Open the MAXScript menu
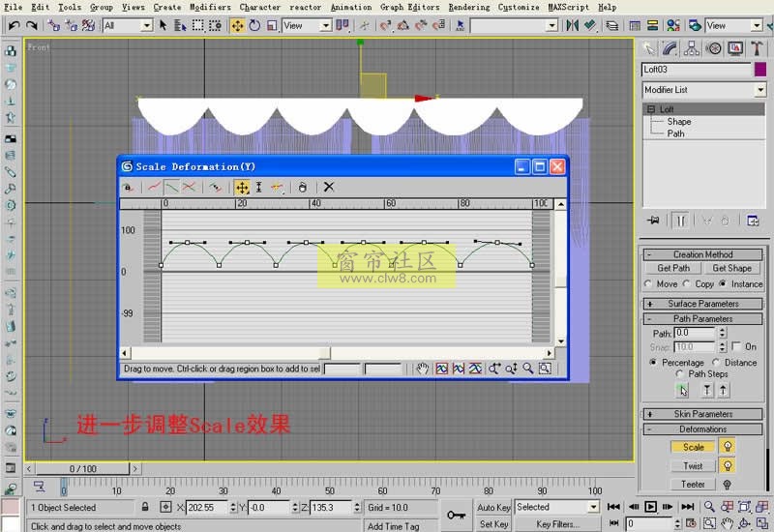 click(x=568, y=7)
